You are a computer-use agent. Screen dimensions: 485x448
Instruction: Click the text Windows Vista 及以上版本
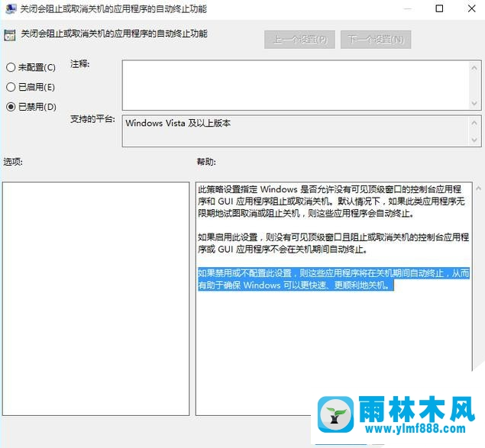tap(178, 123)
